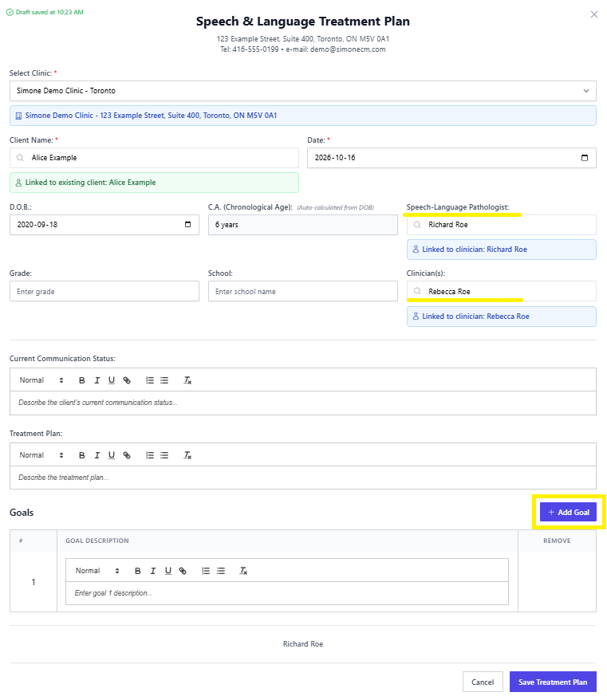This screenshot has width=607, height=700.
Task: Underline text in Current Communication Status toolbar
Action: pos(112,380)
